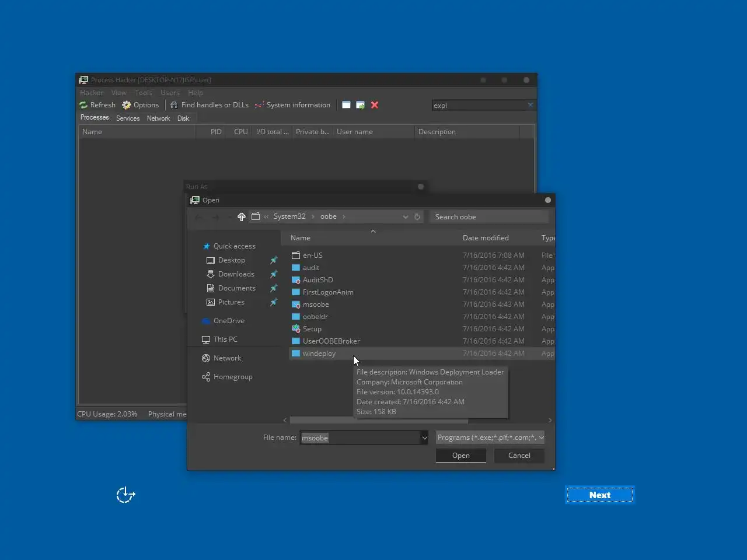Click the Ease of Access icon

click(x=125, y=495)
